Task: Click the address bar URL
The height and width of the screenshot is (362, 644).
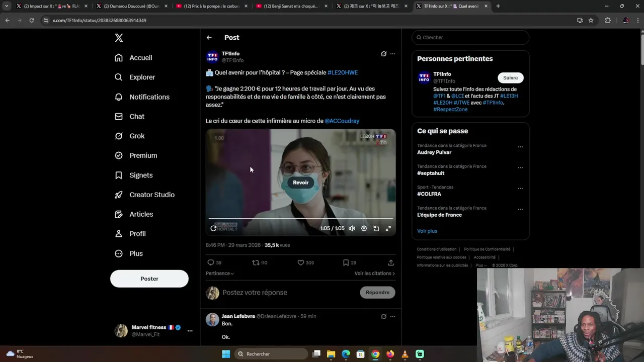Action: tap(100, 21)
